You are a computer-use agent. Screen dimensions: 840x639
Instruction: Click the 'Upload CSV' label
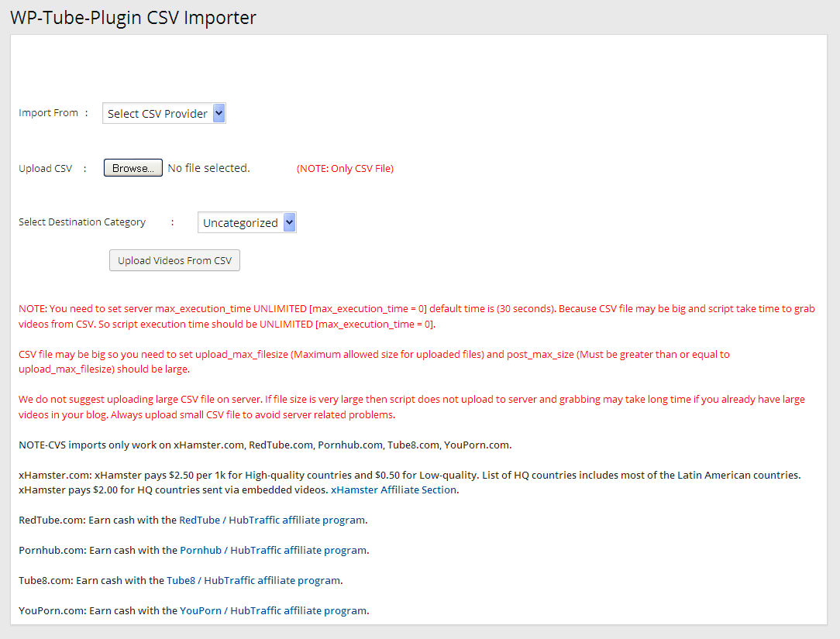tap(45, 168)
